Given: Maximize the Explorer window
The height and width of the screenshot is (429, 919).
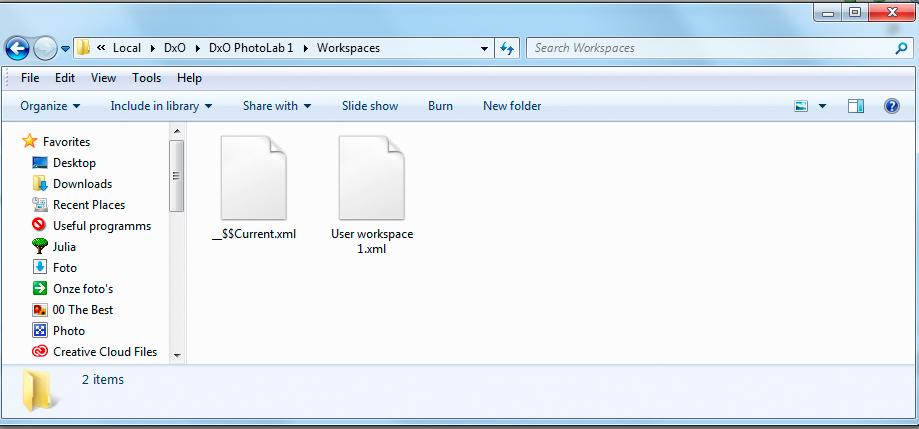Looking at the screenshot, I should (855, 12).
